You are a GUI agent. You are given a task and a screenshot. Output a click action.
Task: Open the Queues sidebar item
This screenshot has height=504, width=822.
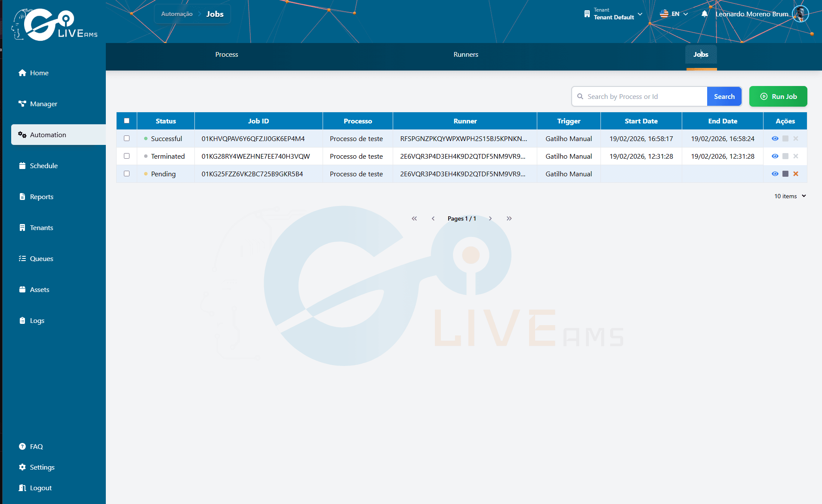coord(41,258)
